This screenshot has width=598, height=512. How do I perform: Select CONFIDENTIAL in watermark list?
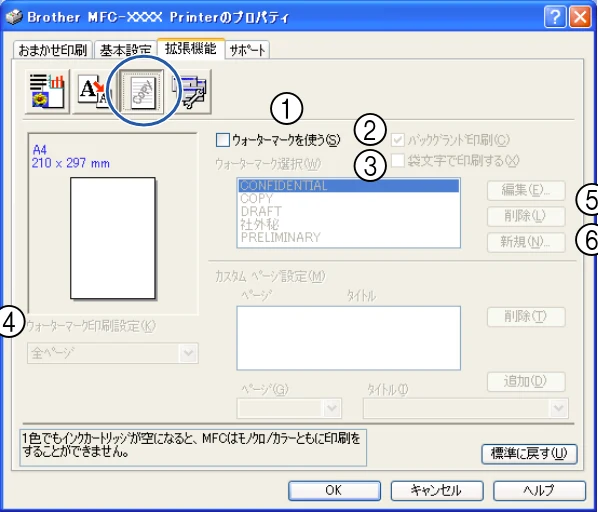click(349, 186)
